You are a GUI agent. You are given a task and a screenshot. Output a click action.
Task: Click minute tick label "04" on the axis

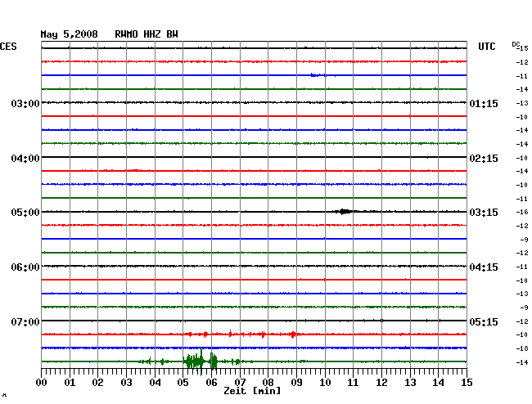[155, 382]
